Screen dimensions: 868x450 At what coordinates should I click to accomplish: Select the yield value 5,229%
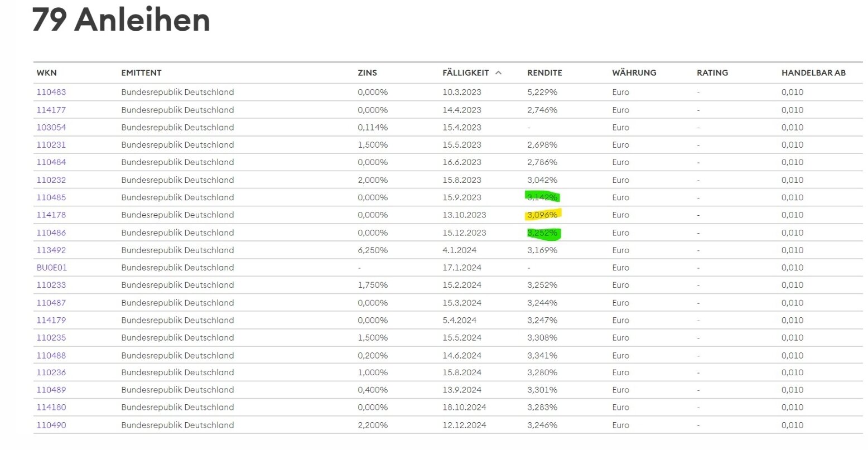[542, 92]
